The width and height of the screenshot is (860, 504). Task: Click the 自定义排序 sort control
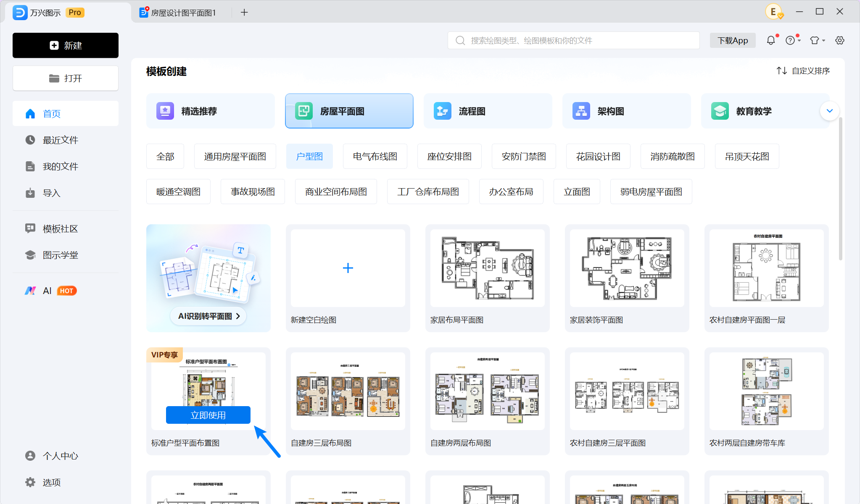[803, 71]
